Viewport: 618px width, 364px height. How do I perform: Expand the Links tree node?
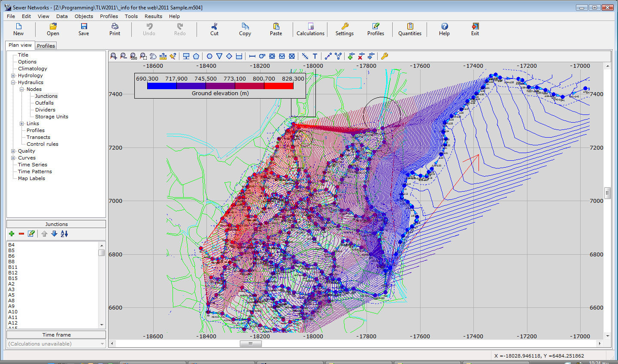(x=22, y=123)
